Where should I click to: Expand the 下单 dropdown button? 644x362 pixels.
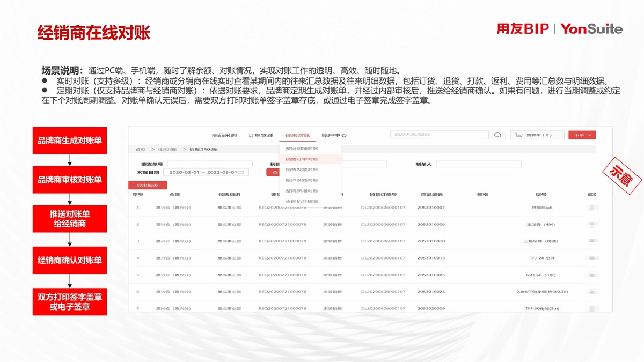582,135
